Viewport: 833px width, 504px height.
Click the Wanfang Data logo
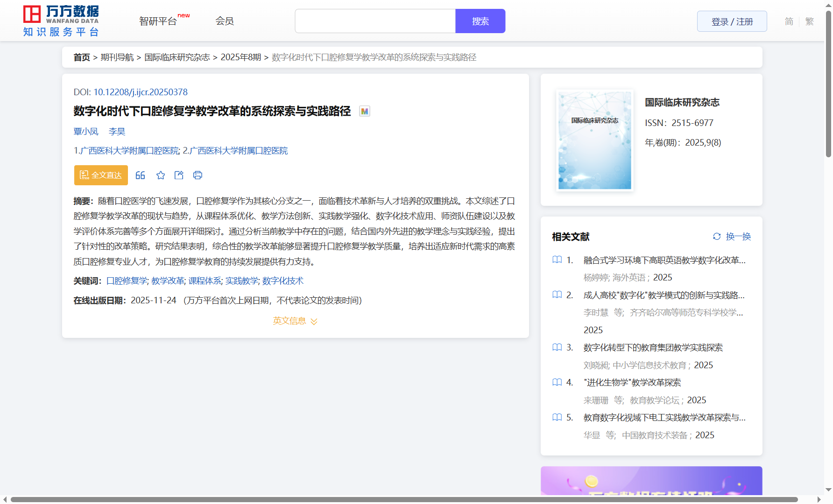point(61,21)
